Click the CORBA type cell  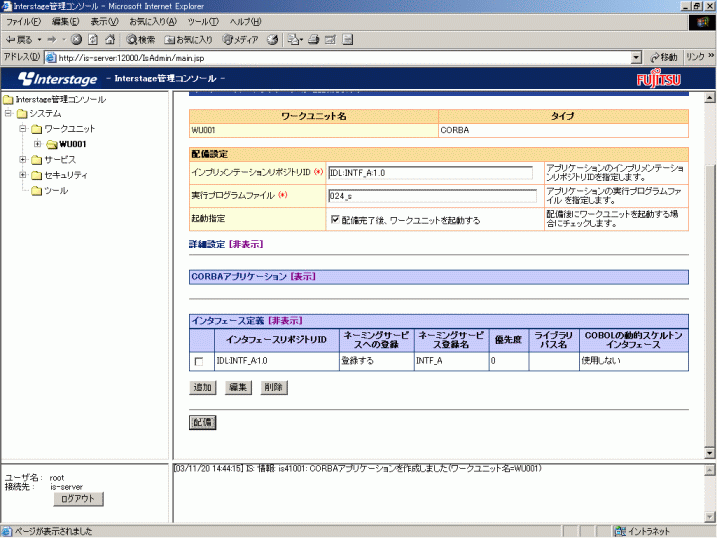(x=563, y=130)
